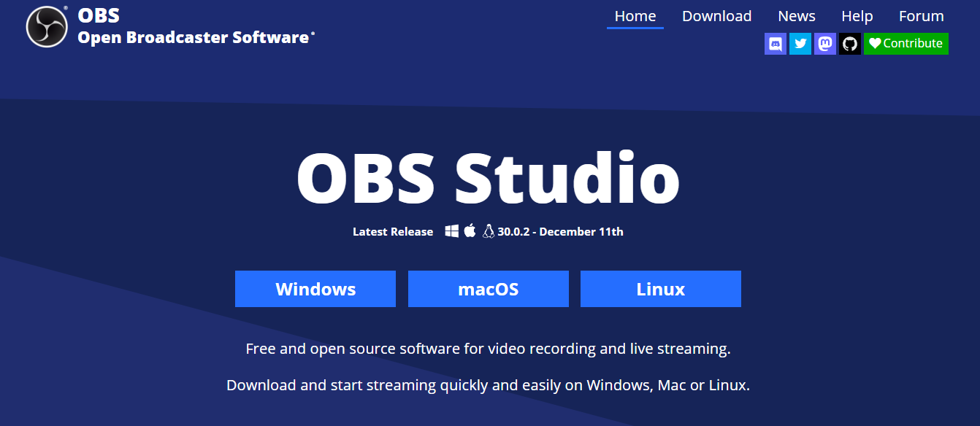Click the large OBS Studio heading
Image resolution: width=980 pixels, height=426 pixels.
click(488, 179)
